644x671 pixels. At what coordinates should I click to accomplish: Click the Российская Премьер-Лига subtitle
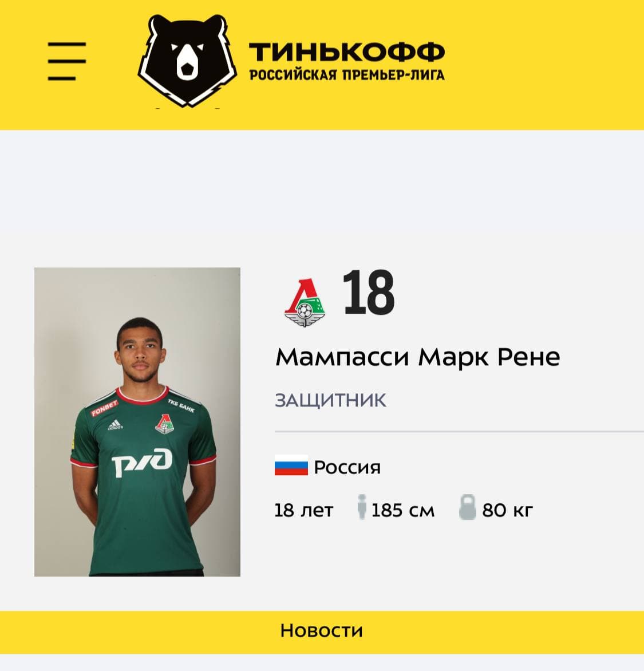click(x=346, y=75)
